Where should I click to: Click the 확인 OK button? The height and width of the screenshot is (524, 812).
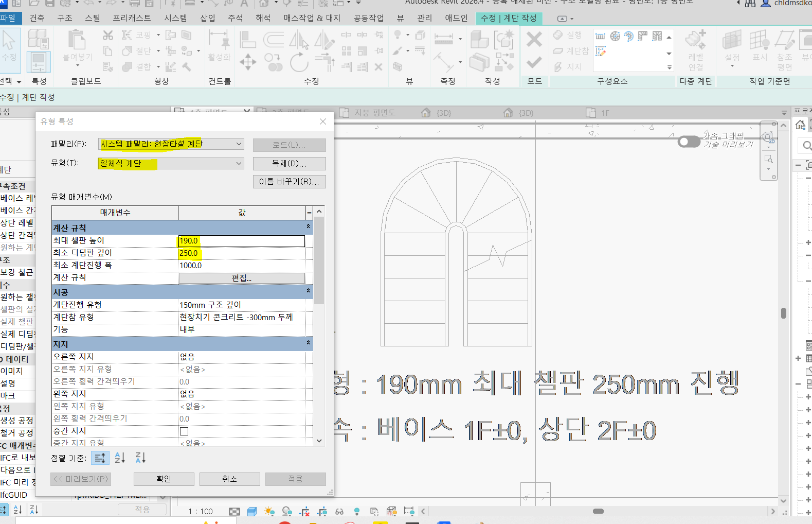(x=164, y=479)
